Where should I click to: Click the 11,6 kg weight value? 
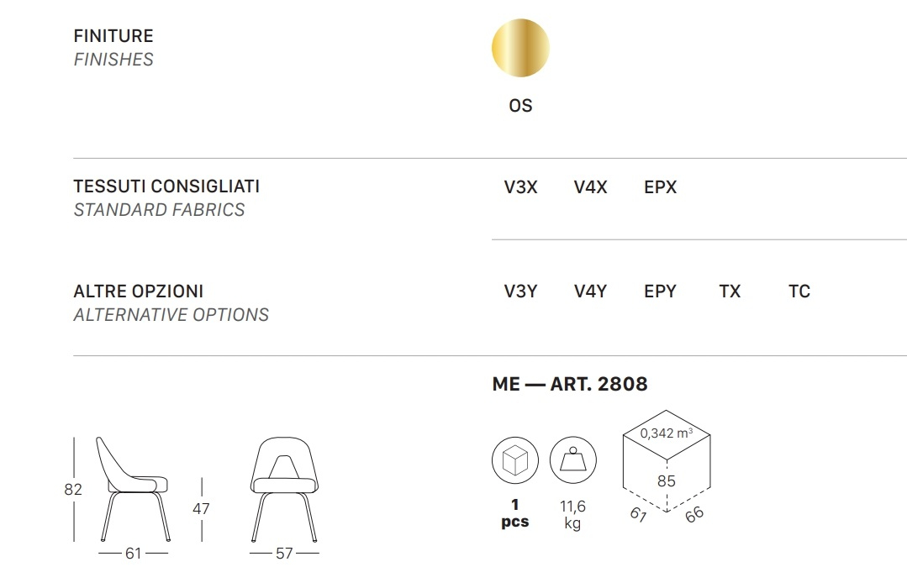tap(572, 514)
